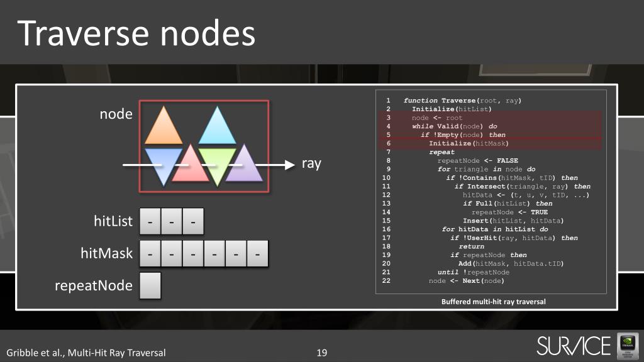644x362 pixels.
Task: Click code line 'Add(hitMask, hitData.tID)'
Action: click(511, 265)
